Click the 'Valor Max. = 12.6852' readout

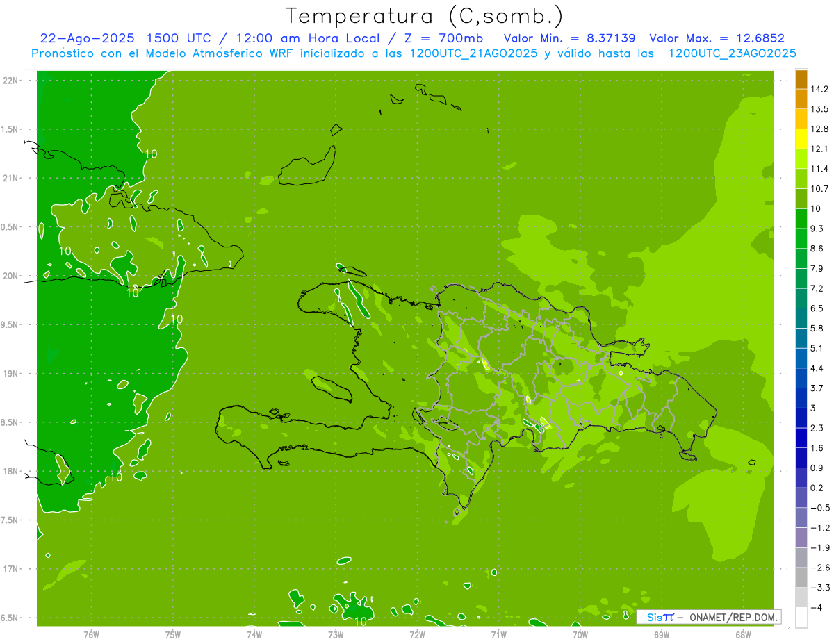click(717, 39)
